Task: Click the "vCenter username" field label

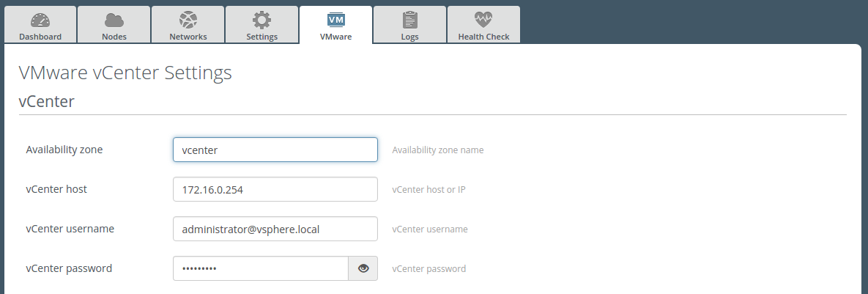Action: click(x=70, y=229)
